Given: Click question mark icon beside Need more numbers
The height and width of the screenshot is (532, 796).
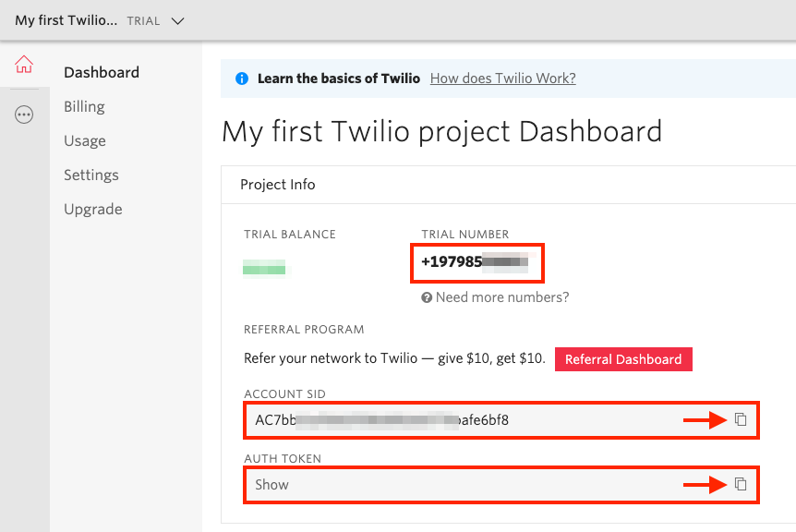Looking at the screenshot, I should click(427, 297).
